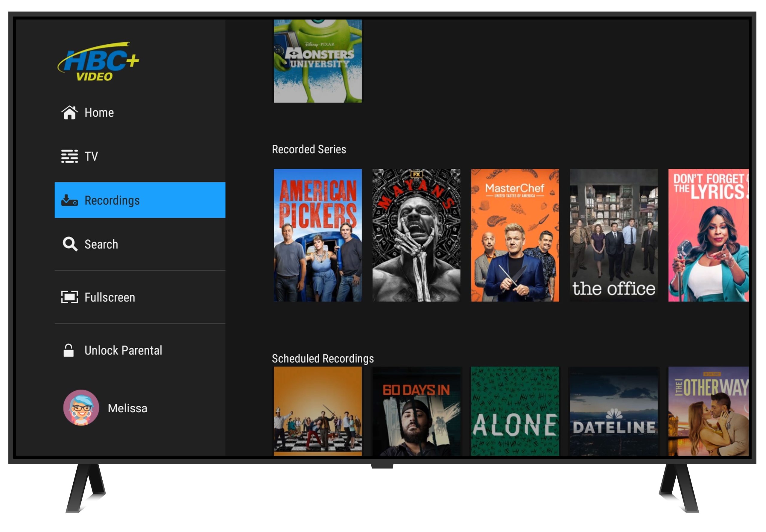Open Don't Forget the Lyrics poster
The image size is (766, 532).
coord(708,235)
